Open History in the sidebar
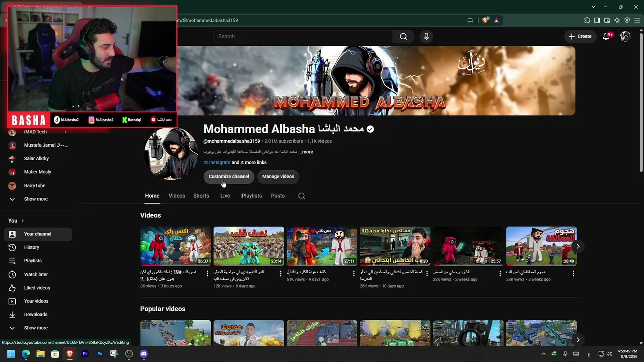This screenshot has height=362, width=644. click(38, 247)
